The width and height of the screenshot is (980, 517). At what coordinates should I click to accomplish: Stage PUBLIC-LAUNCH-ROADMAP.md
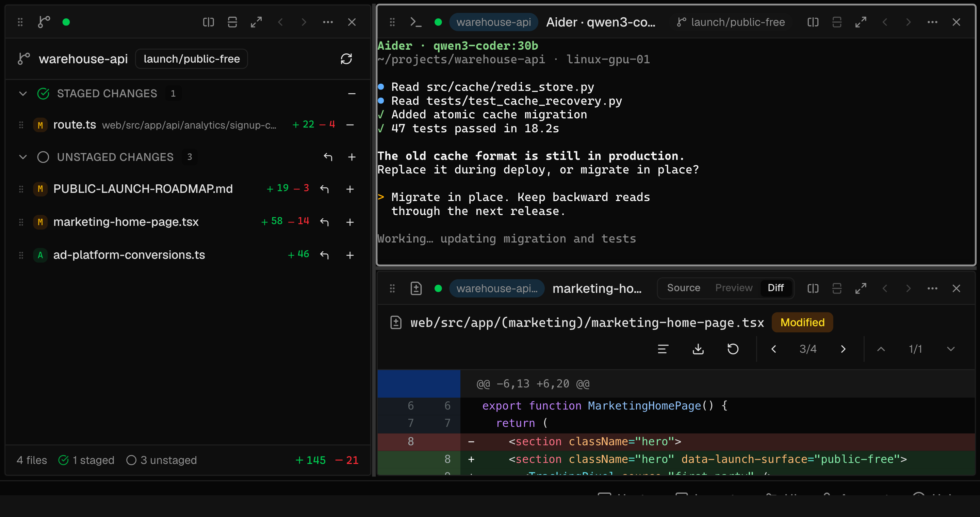pyautogui.click(x=350, y=189)
